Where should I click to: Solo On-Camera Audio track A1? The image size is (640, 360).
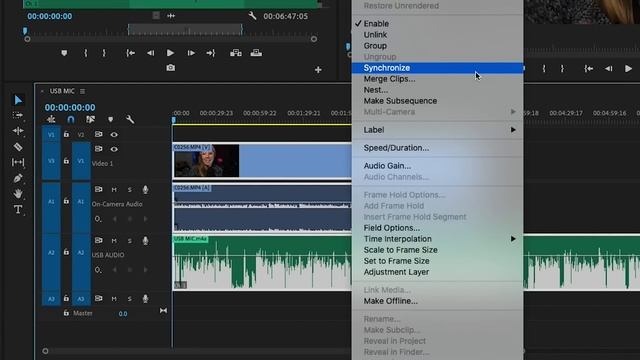[x=129, y=189]
